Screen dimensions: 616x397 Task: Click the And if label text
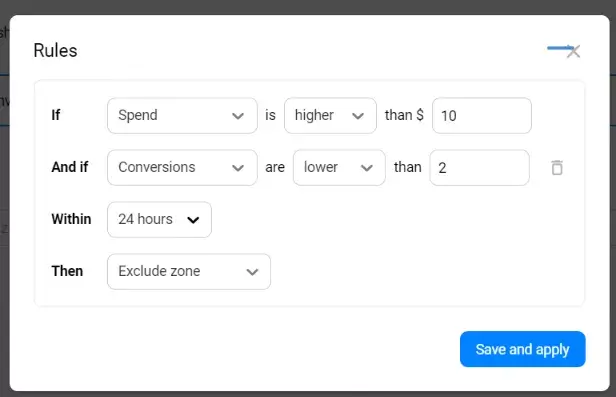point(70,167)
